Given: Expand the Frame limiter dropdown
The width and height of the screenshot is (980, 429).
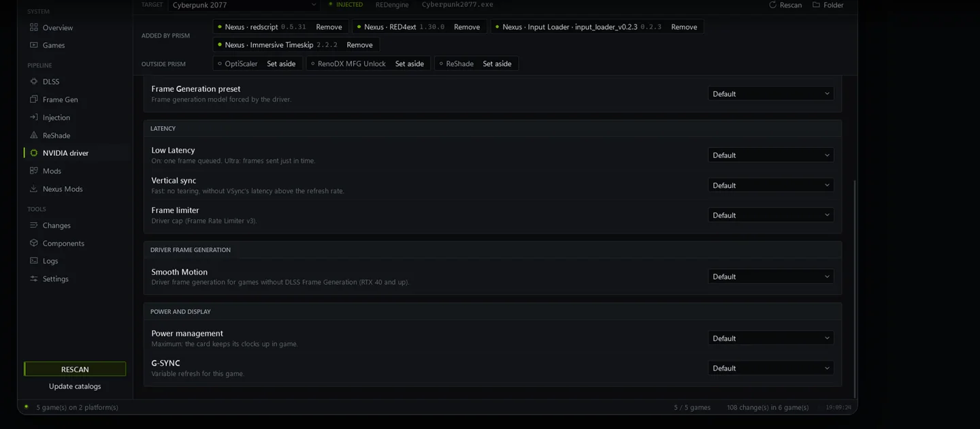Looking at the screenshot, I should (770, 215).
